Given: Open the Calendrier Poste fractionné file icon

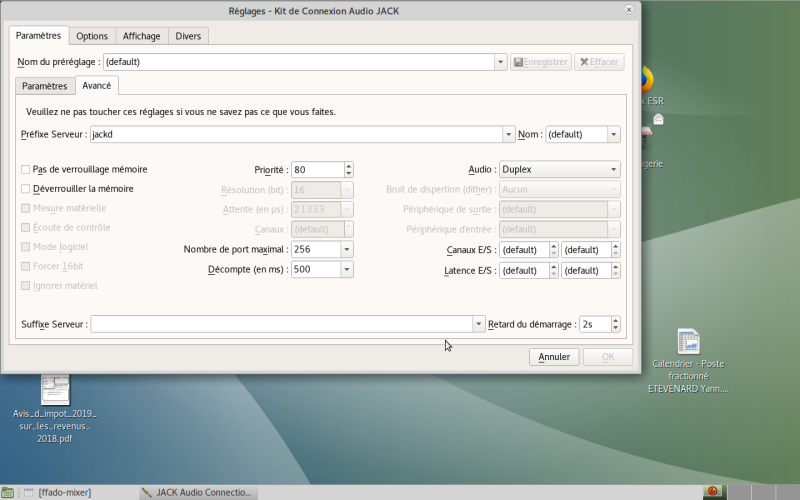Looking at the screenshot, I should click(688, 342).
